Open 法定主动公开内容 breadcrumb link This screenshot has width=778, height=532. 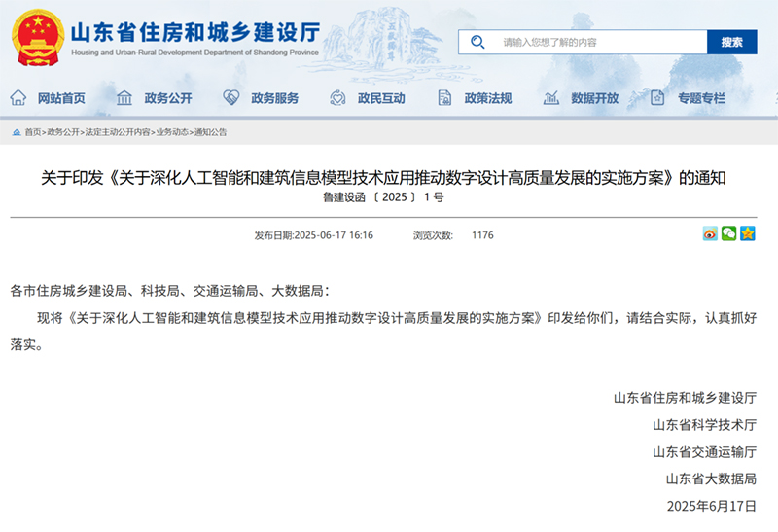pyautogui.click(x=117, y=132)
